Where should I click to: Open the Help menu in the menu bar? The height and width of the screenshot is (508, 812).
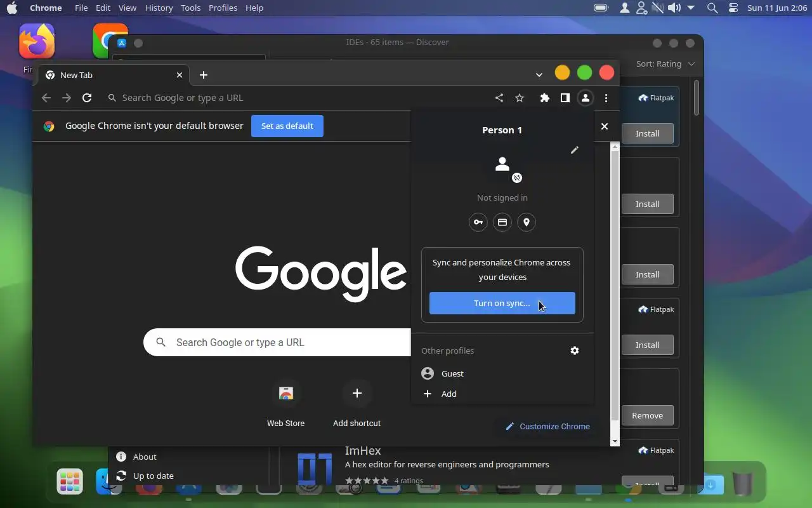pyautogui.click(x=254, y=8)
